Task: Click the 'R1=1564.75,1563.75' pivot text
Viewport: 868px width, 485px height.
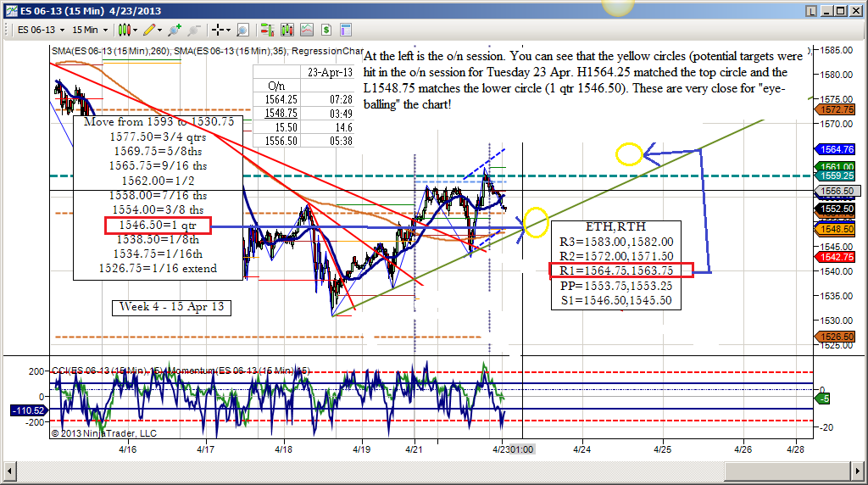Action: [616, 270]
